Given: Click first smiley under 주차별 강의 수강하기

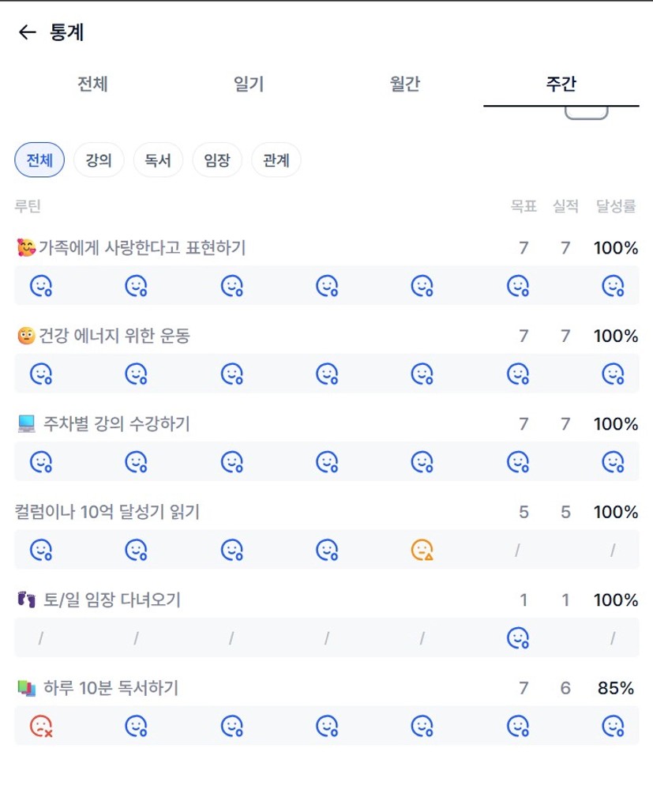Looking at the screenshot, I should tap(41, 461).
